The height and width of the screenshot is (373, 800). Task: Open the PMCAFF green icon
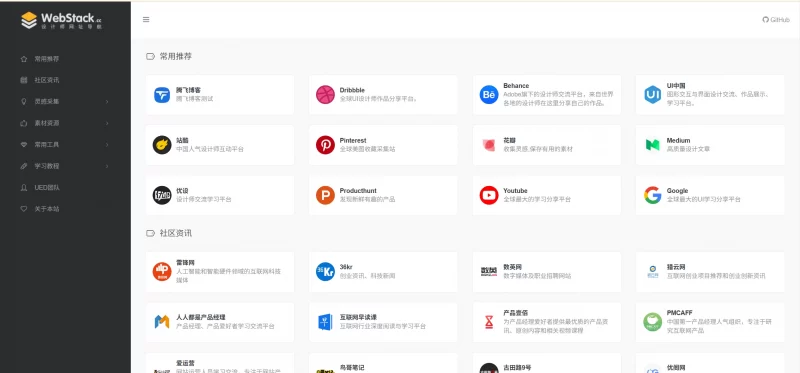pyautogui.click(x=652, y=321)
